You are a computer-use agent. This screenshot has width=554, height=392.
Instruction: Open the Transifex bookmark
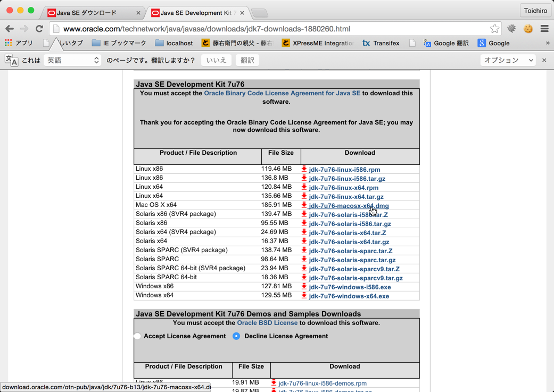pos(381,43)
